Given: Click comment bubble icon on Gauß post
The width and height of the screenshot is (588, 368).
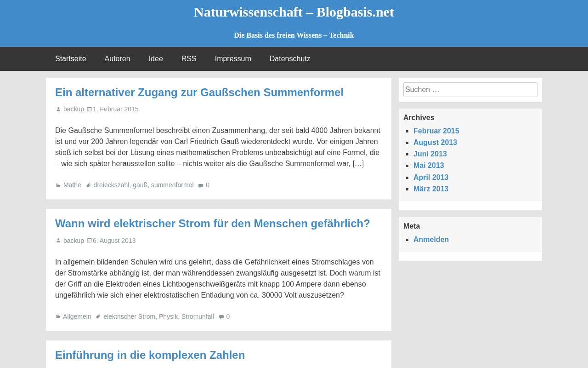Looking at the screenshot, I should point(201,185).
